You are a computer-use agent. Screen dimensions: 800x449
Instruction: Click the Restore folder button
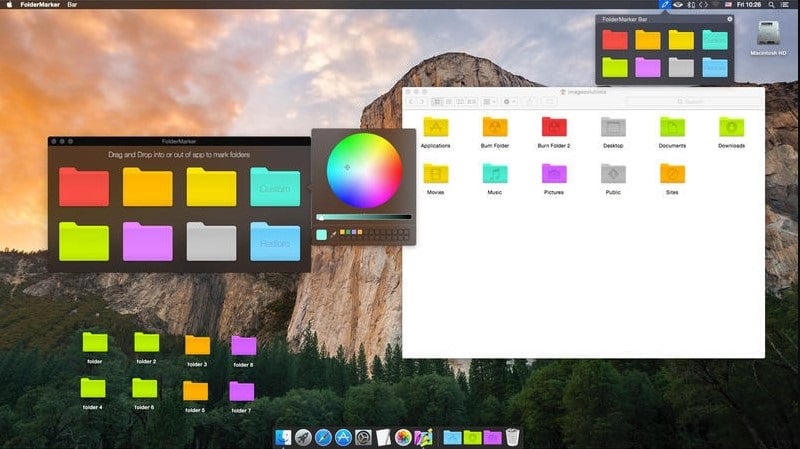[275, 242]
